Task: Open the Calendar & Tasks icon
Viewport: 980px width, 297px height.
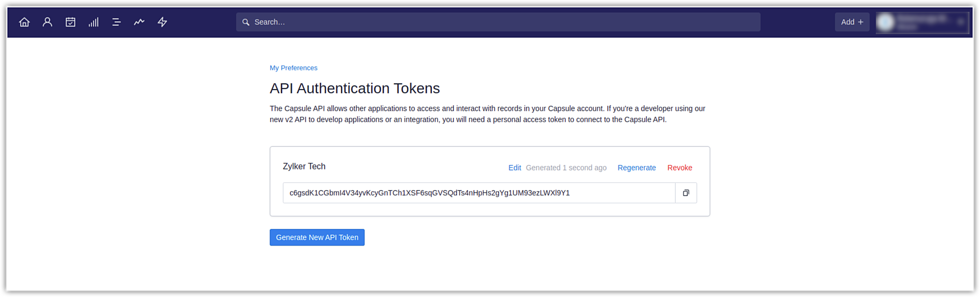Action: pyautogui.click(x=71, y=22)
